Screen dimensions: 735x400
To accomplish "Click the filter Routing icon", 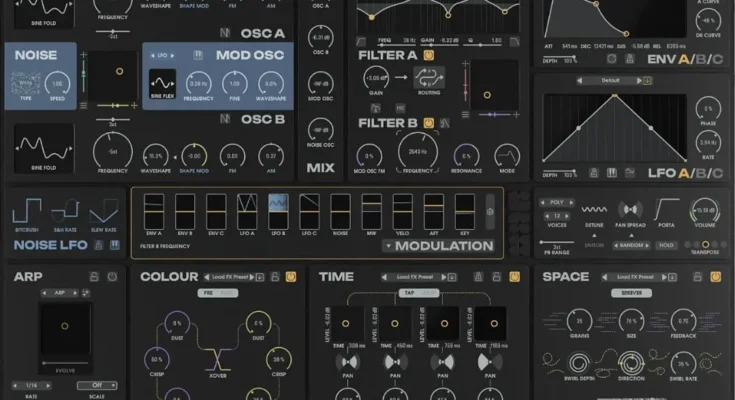I will point(428,79).
